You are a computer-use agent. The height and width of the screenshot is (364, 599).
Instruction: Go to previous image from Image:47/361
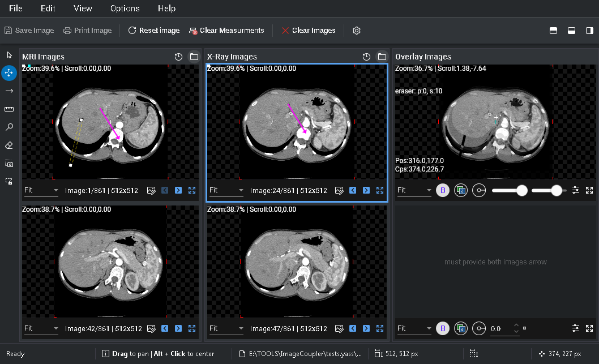pos(353,328)
